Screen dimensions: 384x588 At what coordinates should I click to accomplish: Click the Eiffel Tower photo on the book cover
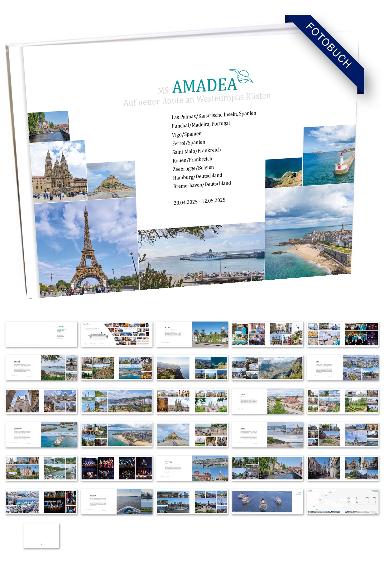pos(86,247)
